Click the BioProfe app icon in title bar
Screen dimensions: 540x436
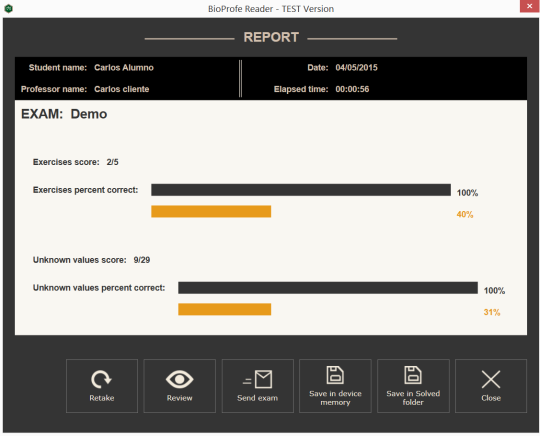coord(9,9)
